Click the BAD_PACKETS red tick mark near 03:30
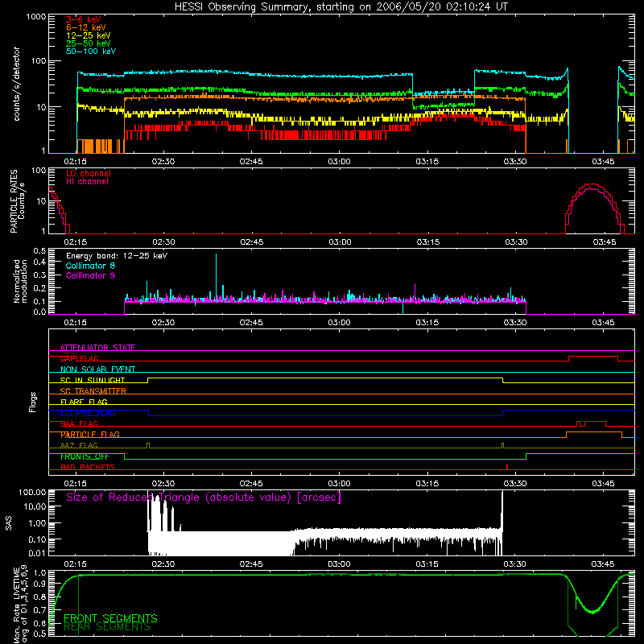644x644 pixels. point(507,467)
